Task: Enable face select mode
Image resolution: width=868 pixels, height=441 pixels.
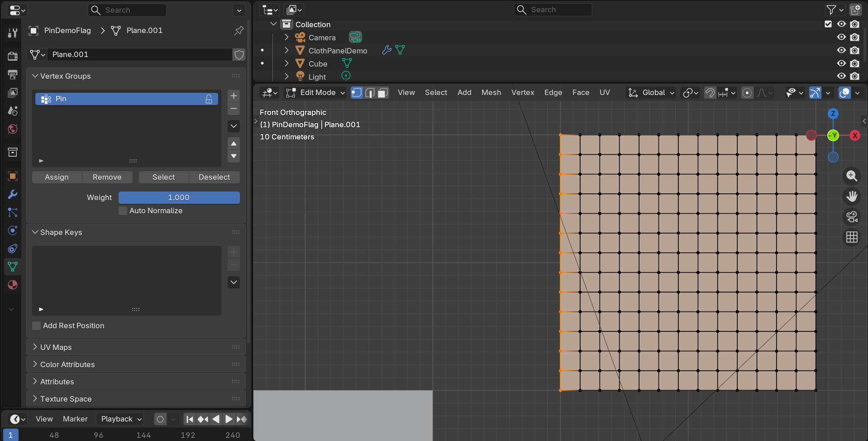Action: (383, 93)
